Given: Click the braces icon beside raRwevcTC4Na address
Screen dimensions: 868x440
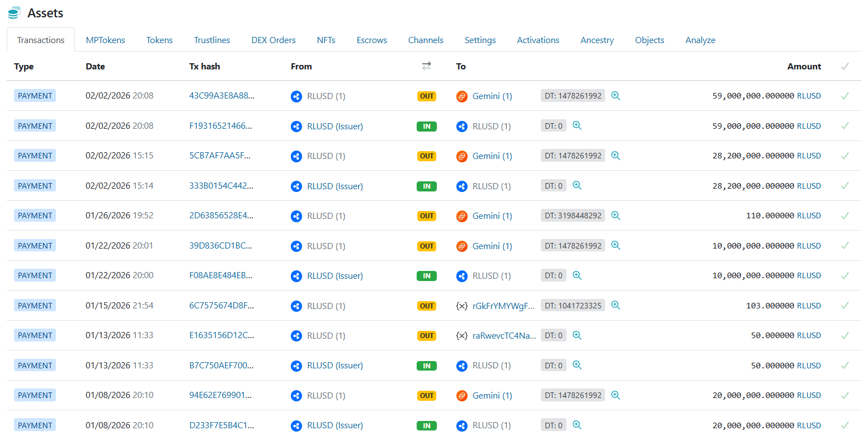Looking at the screenshot, I should (461, 336).
